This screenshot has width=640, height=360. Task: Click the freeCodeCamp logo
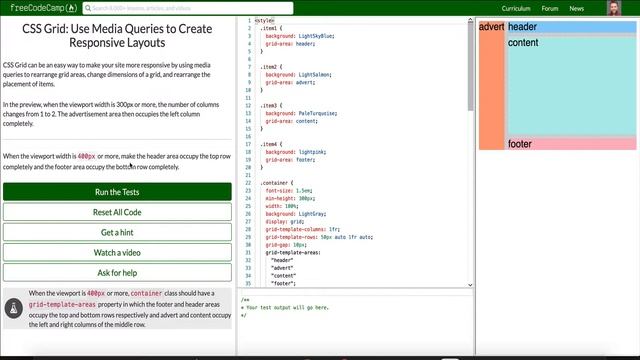coord(44,8)
